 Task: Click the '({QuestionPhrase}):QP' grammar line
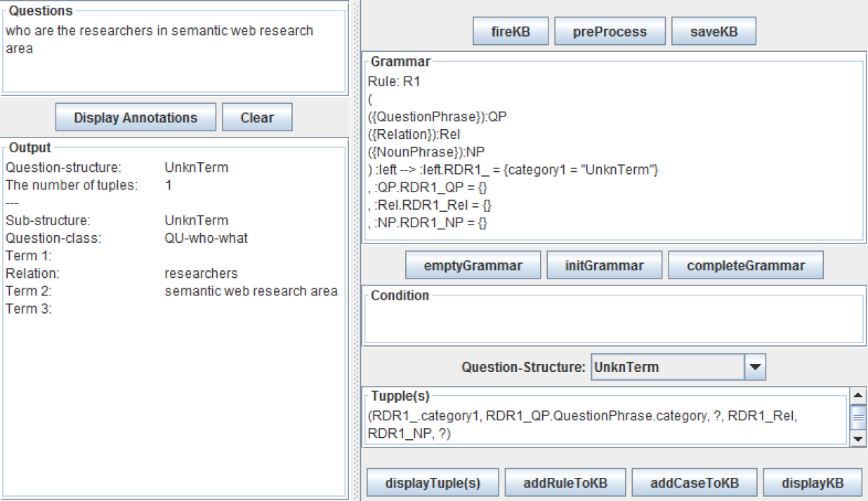(437, 116)
